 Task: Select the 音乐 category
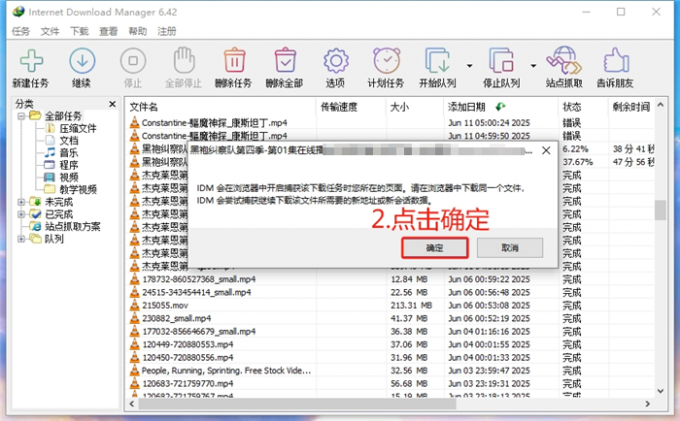pyautogui.click(x=69, y=153)
